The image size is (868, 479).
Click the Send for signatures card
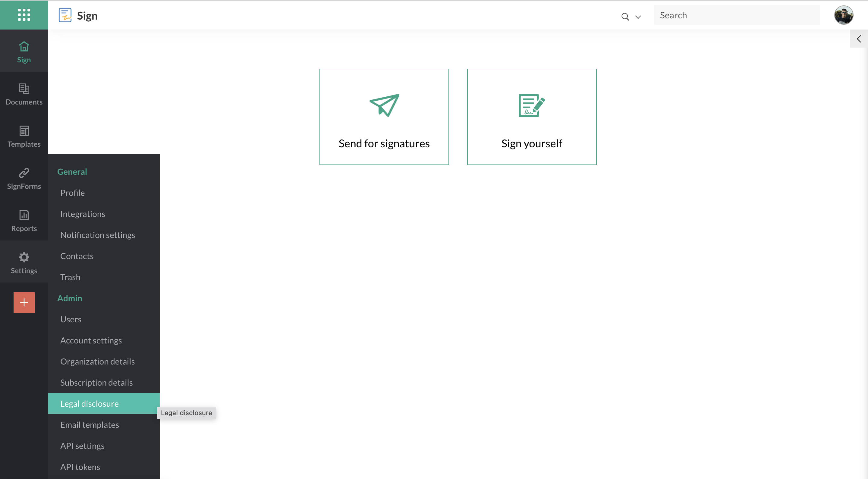(384, 117)
